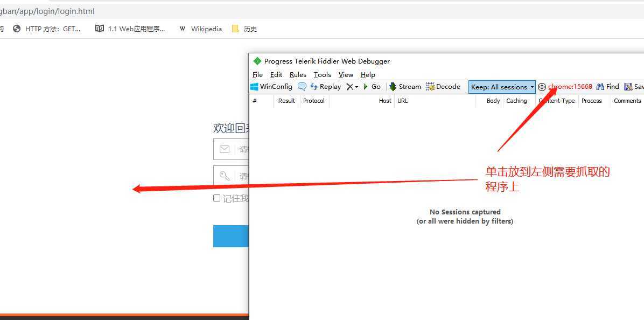Screen dimensions: 644x320
Task: Open Find sessions in Fiddler
Action: click(607, 87)
